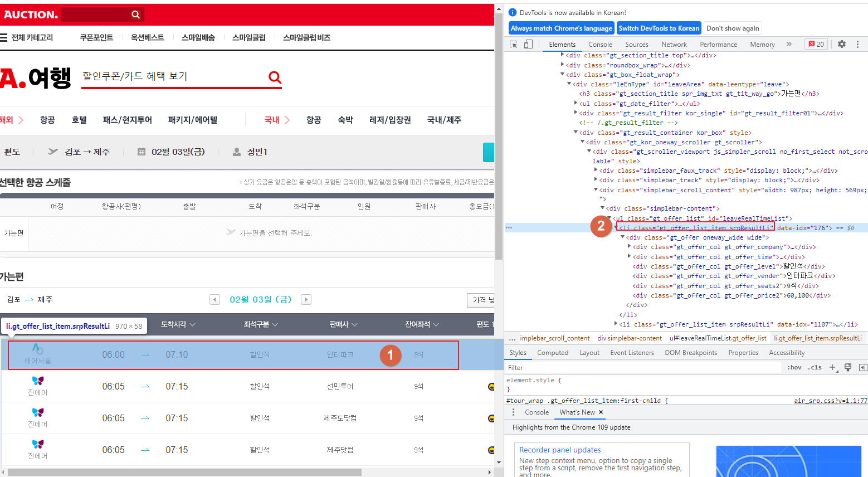Collapse the gt_box_float_wrap div node
Screen dimensions: 868x477
tap(562, 75)
